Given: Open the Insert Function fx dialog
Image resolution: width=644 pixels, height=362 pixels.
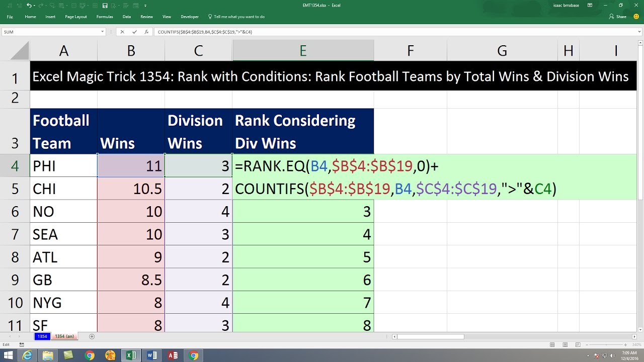Looking at the screenshot, I should [146, 32].
